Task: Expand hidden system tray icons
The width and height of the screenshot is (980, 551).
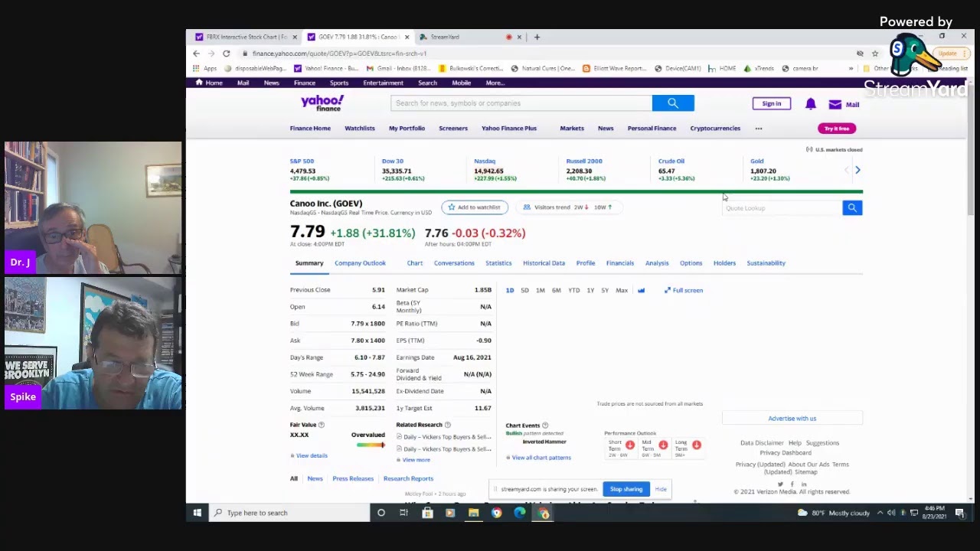Action: coord(880,513)
